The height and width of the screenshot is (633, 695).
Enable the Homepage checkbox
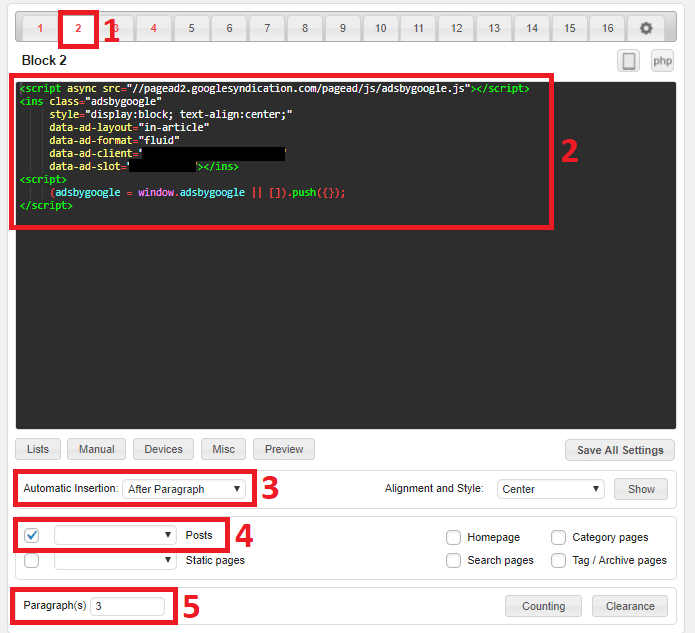tap(453, 537)
